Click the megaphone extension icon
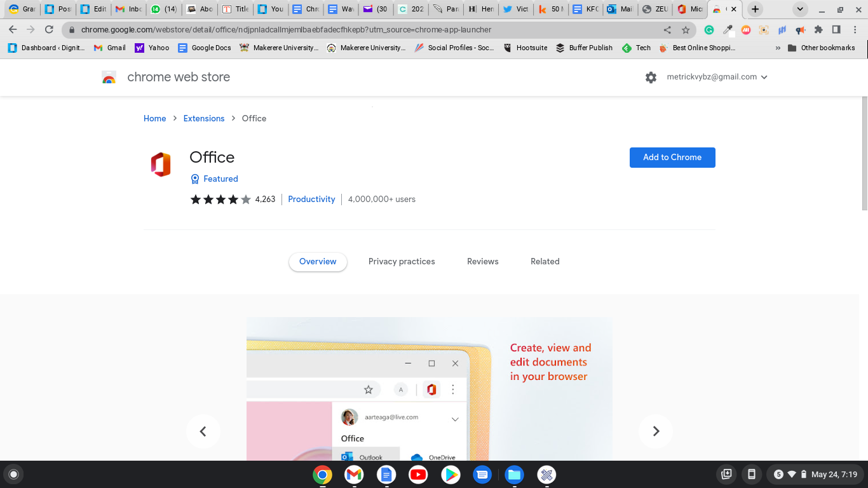 pyautogui.click(x=800, y=30)
